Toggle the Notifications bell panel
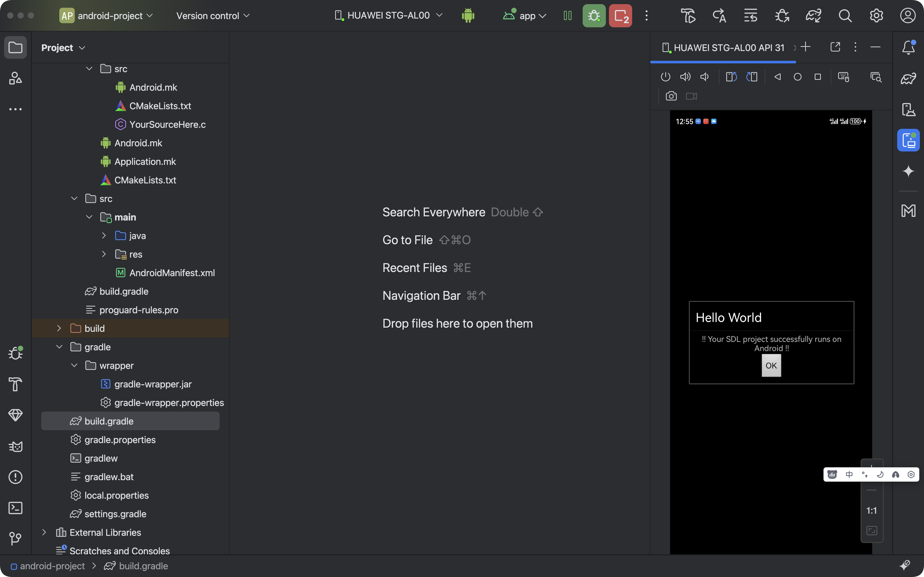Viewport: 924px width, 577px height. [908, 48]
